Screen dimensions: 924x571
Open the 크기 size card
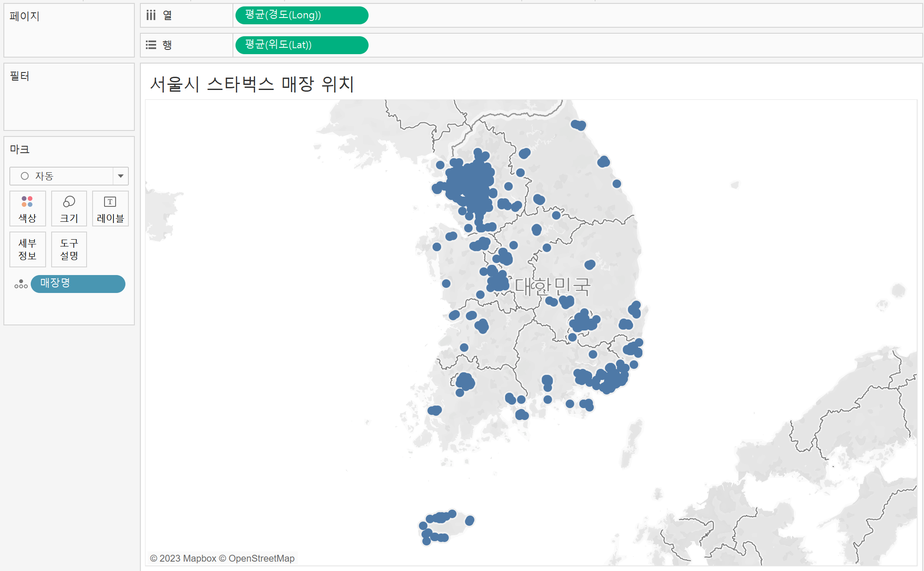tap(69, 209)
